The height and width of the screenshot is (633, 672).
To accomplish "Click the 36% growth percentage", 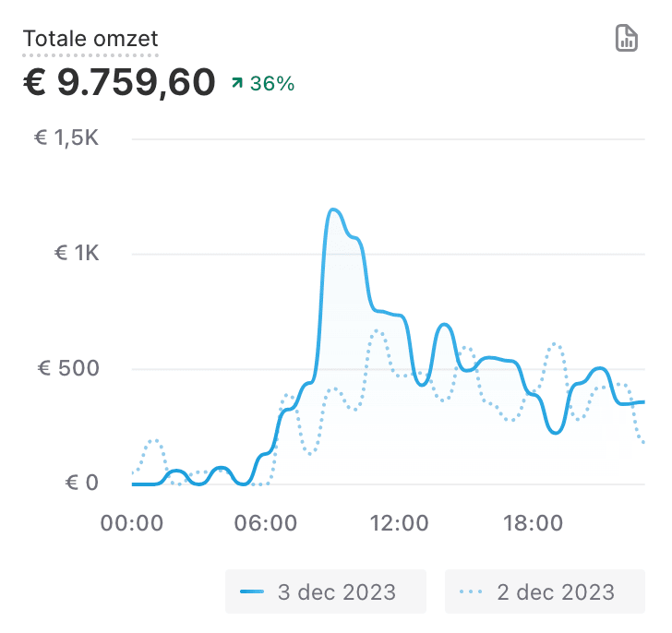I will [x=272, y=84].
